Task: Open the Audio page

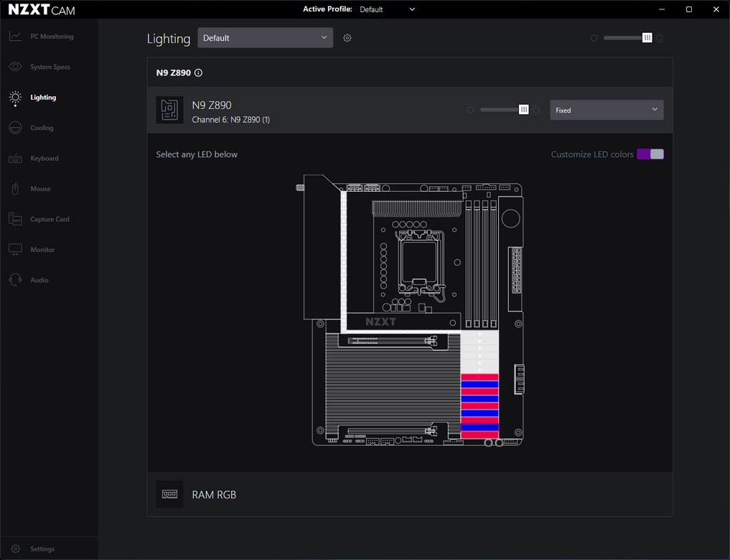Action: 39,280
